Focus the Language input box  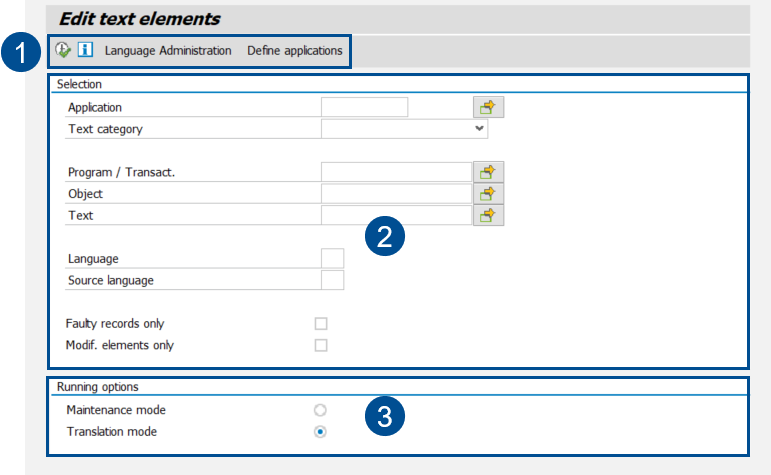[x=332, y=259]
